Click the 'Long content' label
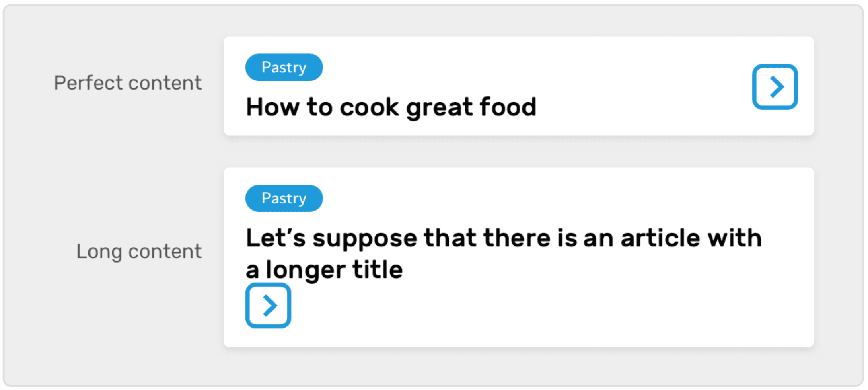868x390 pixels. [139, 251]
